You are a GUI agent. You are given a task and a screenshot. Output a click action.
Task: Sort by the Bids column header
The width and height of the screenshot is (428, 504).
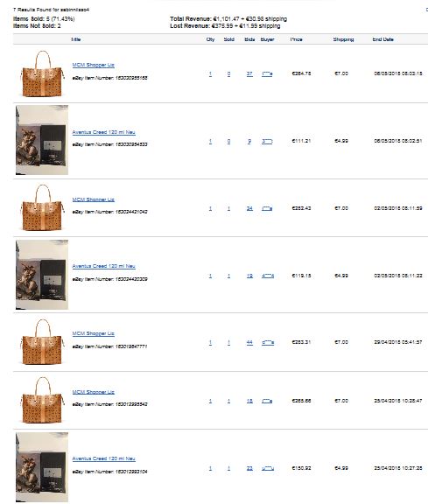point(249,39)
